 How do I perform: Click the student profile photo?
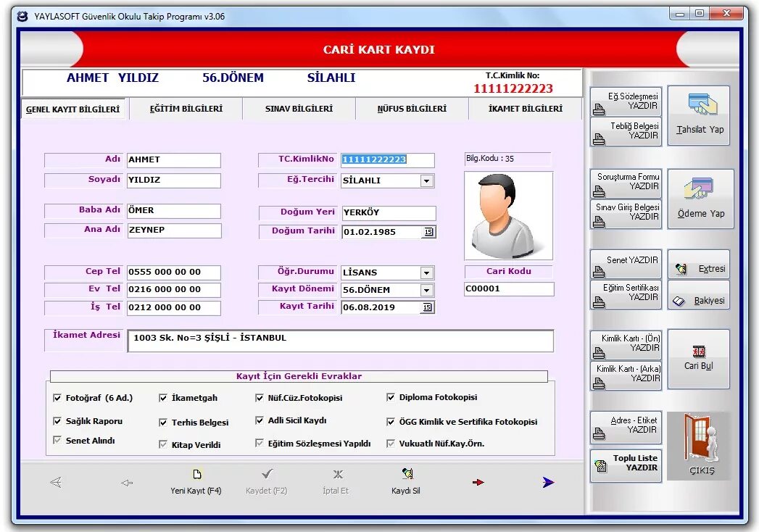[x=508, y=215]
